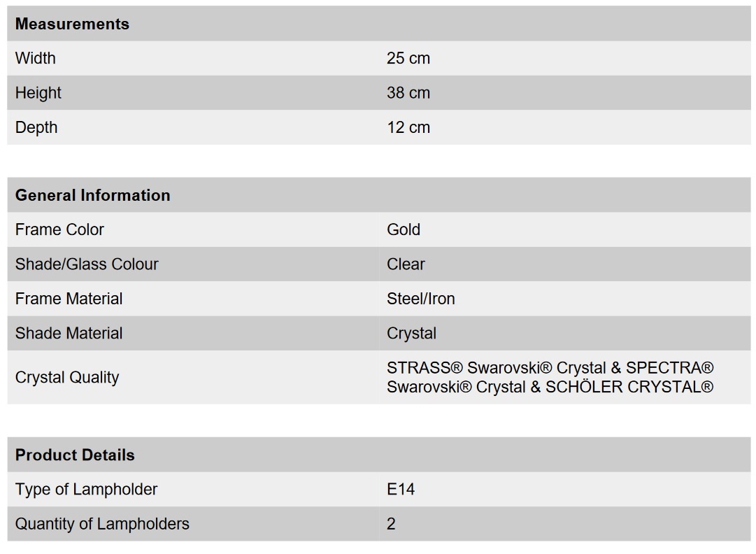This screenshot has height=554, width=756.
Task: Click the 25 cm width value
Action: [x=408, y=58]
